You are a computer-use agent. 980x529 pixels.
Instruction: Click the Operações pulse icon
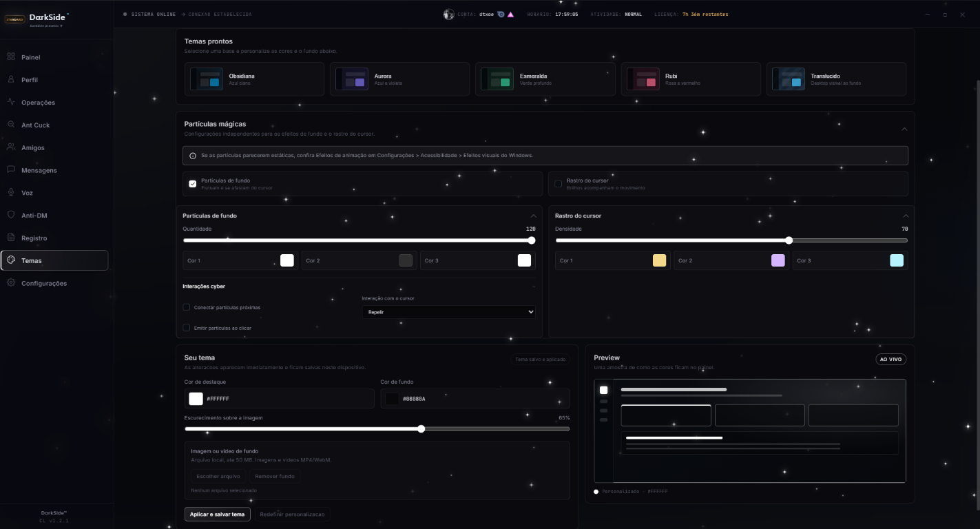pos(11,102)
